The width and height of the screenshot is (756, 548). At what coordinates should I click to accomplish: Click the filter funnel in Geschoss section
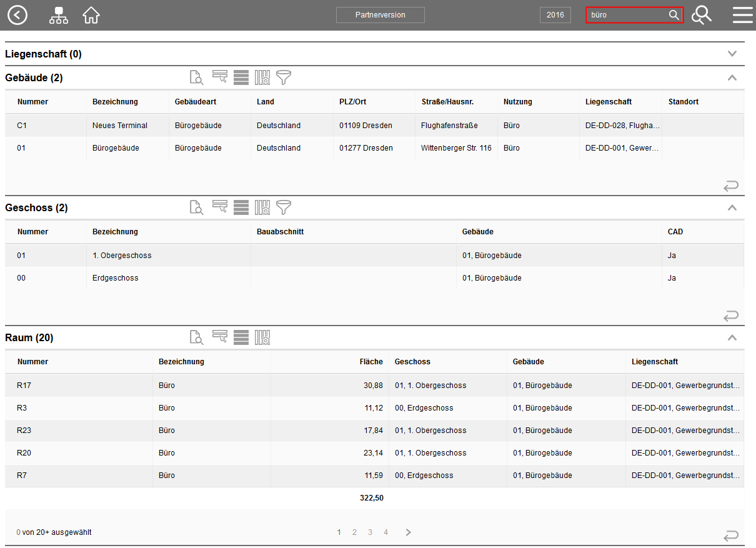coord(284,207)
